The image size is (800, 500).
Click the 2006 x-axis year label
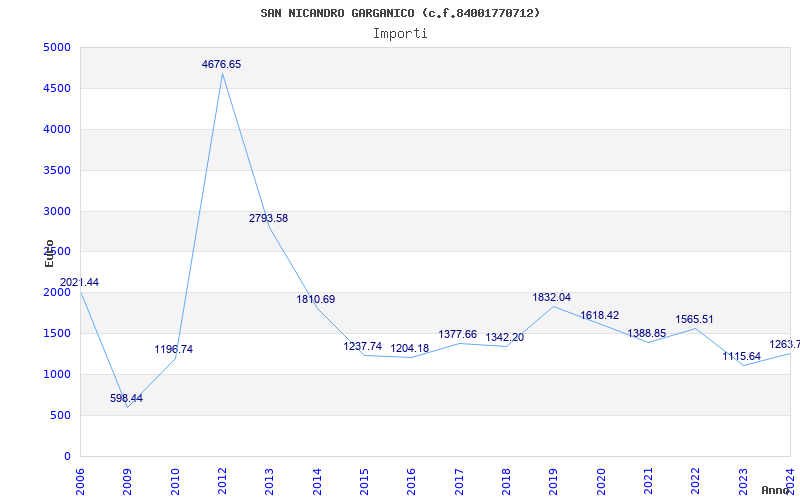[80, 482]
